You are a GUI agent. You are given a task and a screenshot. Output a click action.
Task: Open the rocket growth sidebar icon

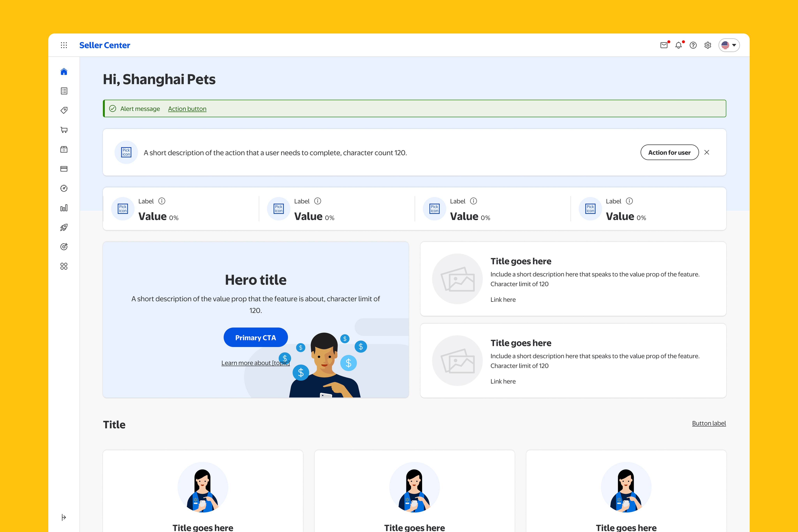64,227
